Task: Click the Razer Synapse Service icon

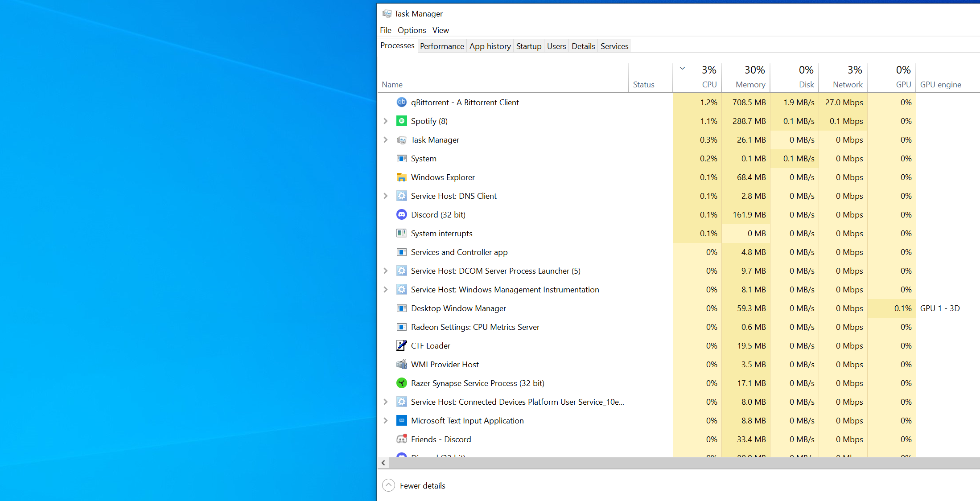Action: [x=401, y=383]
